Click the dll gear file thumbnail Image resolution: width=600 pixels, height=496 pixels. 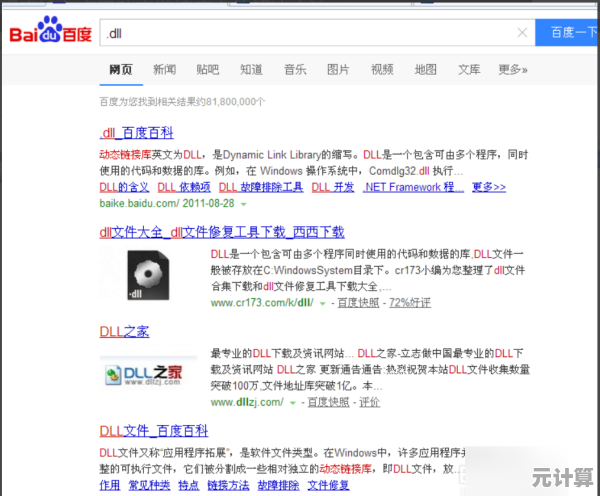point(148,275)
